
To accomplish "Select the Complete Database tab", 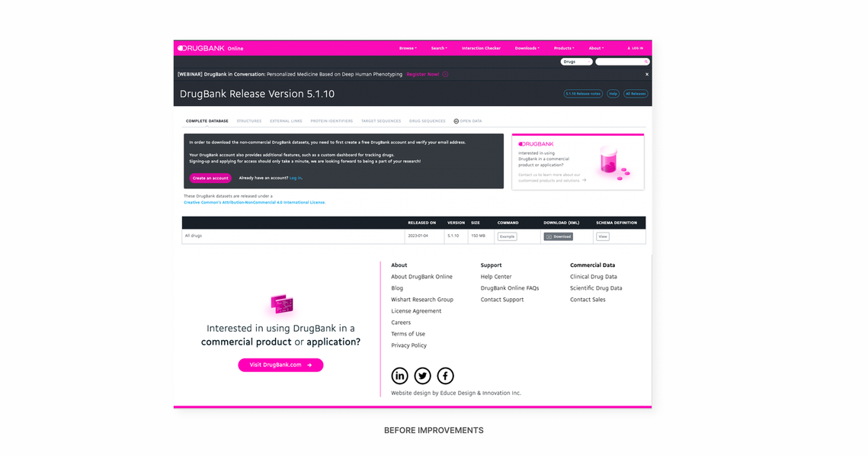I will (207, 120).
